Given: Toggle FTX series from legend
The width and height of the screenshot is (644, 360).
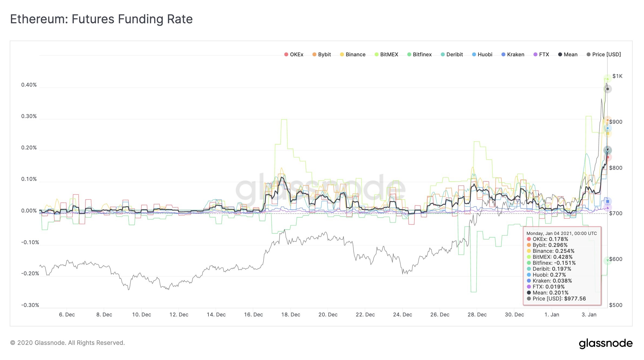Looking at the screenshot, I should tap(541, 54).
